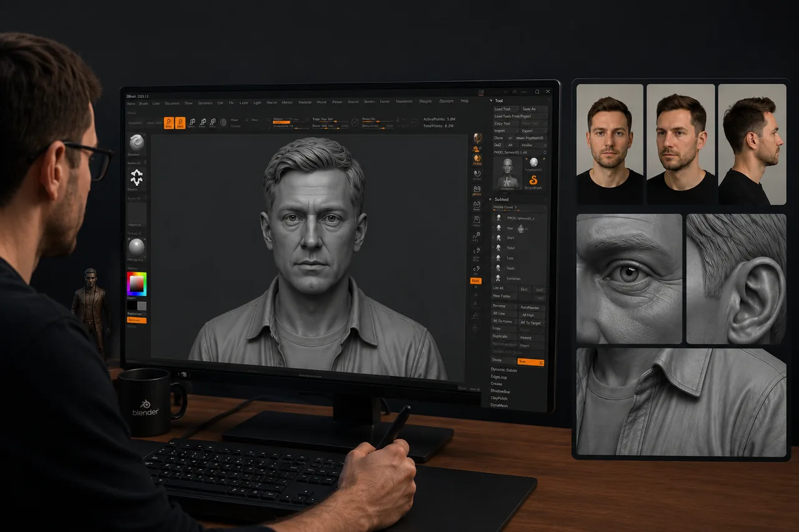Select the PolyMesh3D sphere tool thumbnail
Viewport: 799px width, 532px height.
coord(533,164)
